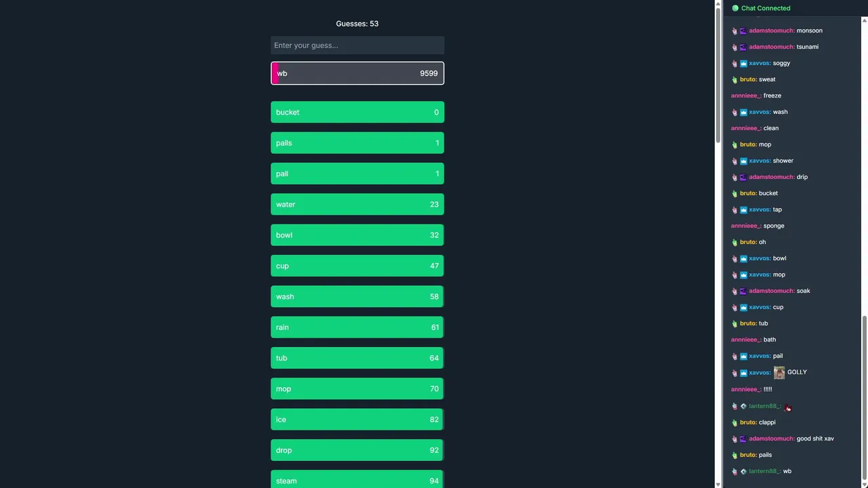
Task: Click the bruto username next to tub
Action: click(x=748, y=323)
